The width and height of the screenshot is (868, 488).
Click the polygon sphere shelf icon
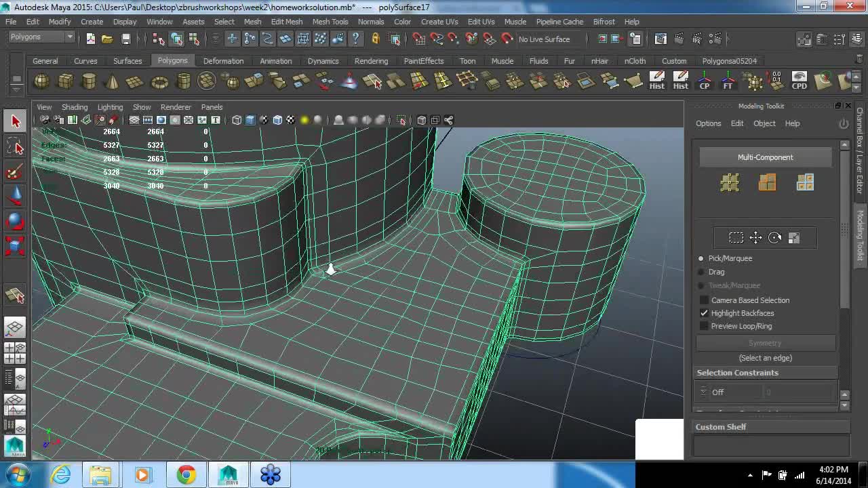click(x=41, y=82)
